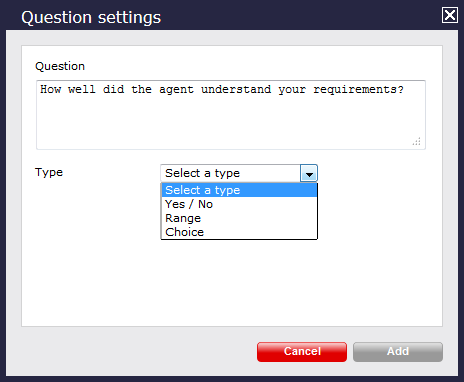Click the 'Type' field label
This screenshot has width=464, height=382.
(49, 173)
